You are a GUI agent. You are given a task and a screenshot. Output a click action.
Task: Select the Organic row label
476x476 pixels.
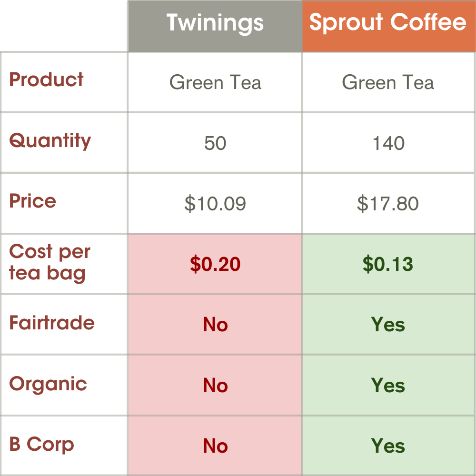click(48, 384)
